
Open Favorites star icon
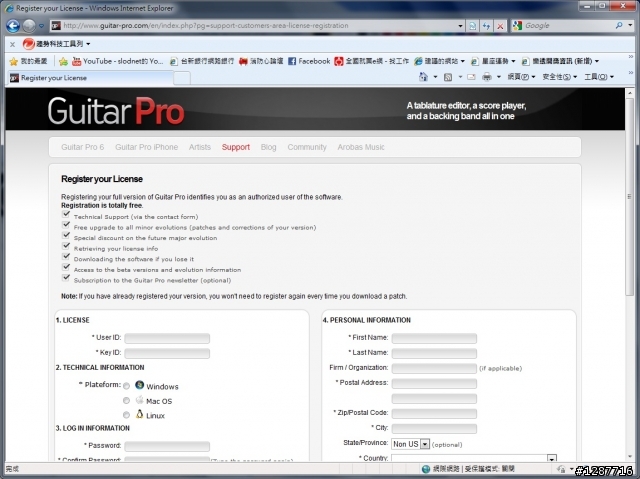click(x=13, y=61)
